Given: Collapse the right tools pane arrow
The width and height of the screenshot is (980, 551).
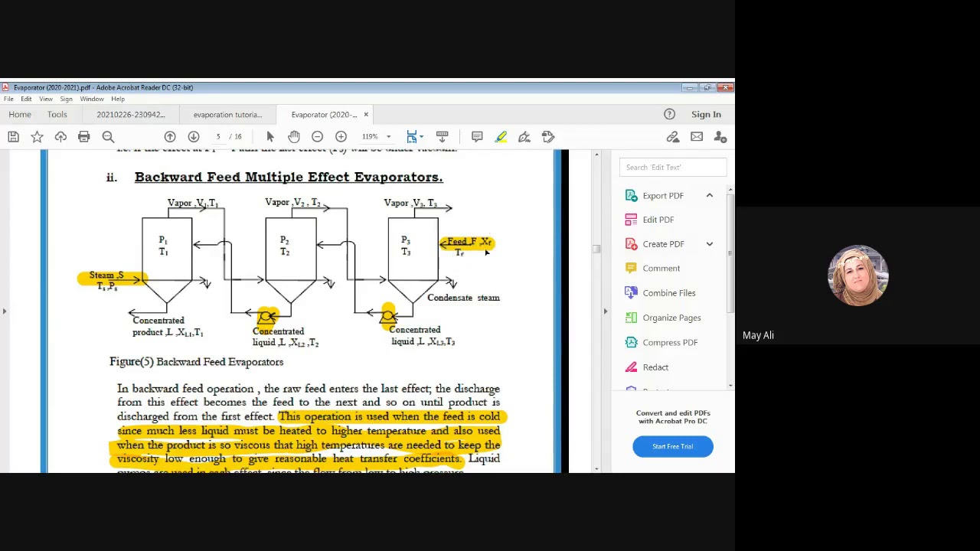Looking at the screenshot, I should (606, 311).
